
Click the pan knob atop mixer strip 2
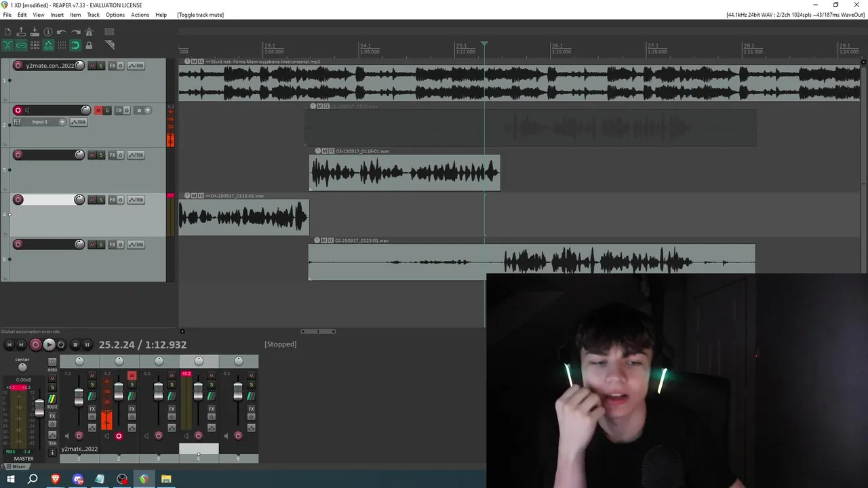click(119, 361)
